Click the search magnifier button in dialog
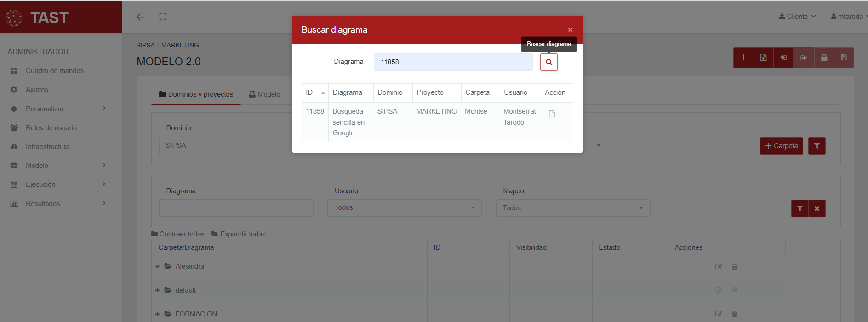 pyautogui.click(x=548, y=62)
